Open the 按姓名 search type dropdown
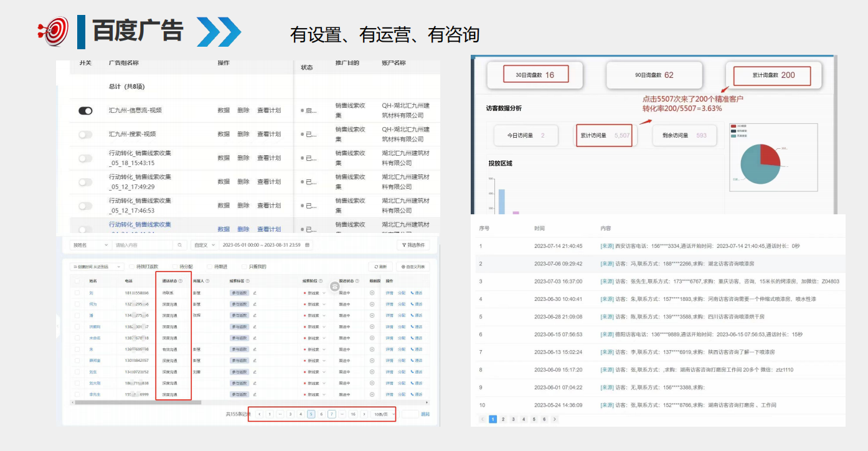 point(91,245)
